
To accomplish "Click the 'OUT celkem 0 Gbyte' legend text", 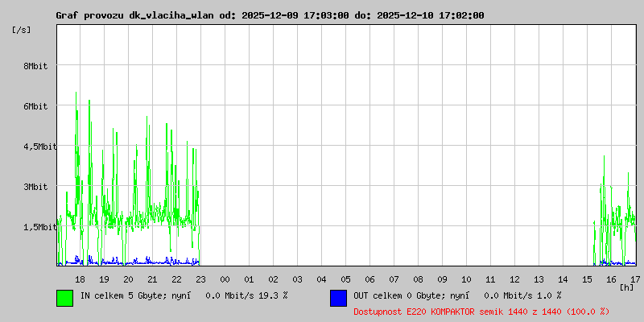I will tap(396, 295).
